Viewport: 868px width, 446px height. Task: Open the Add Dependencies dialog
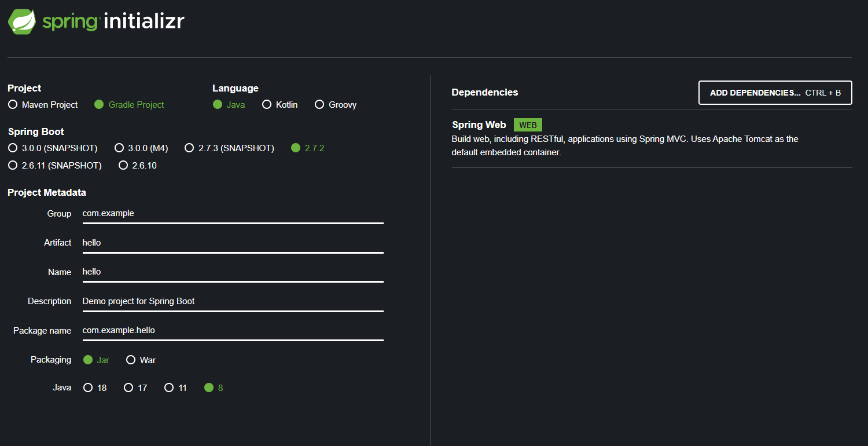tap(775, 93)
